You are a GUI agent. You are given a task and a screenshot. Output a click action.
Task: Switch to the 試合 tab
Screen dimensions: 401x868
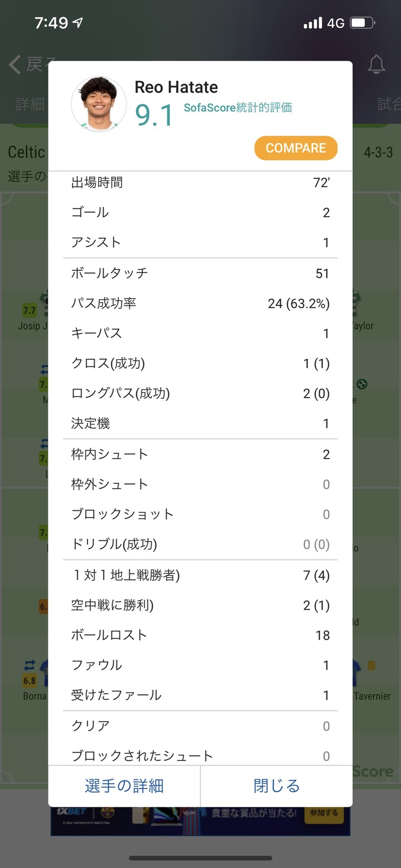[389, 104]
